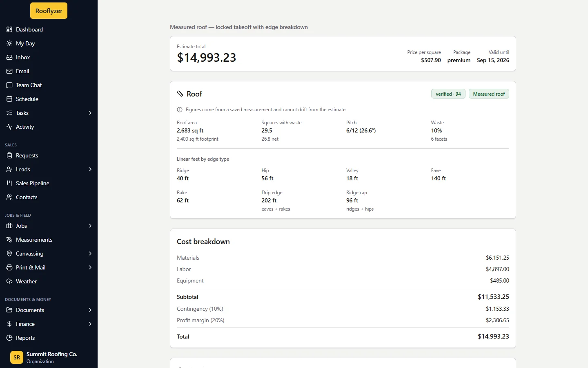Expand the Print & Mail submenu chevron
The width and height of the screenshot is (588, 368).
90,267
